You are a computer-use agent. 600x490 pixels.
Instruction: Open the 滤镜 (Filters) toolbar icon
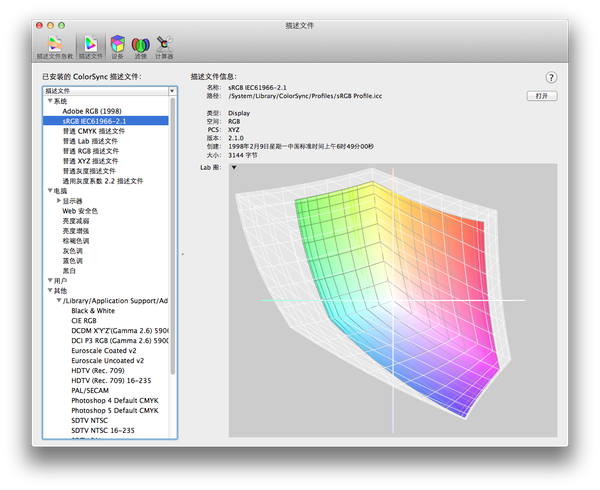(x=141, y=43)
